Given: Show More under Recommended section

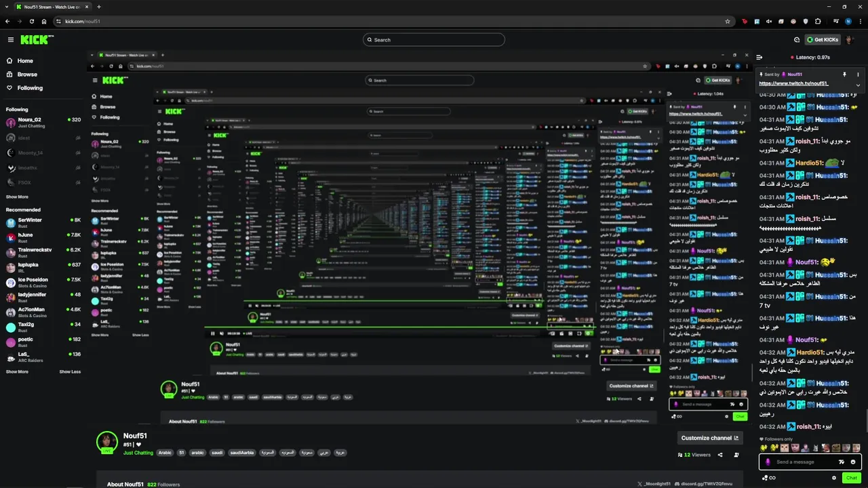Looking at the screenshot, I should [17, 372].
